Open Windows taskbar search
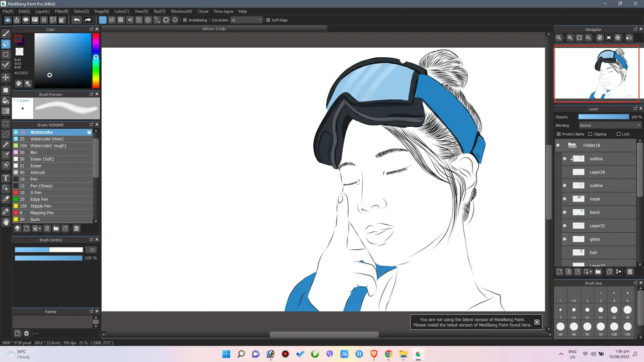This screenshot has height=362, width=644. [241, 354]
